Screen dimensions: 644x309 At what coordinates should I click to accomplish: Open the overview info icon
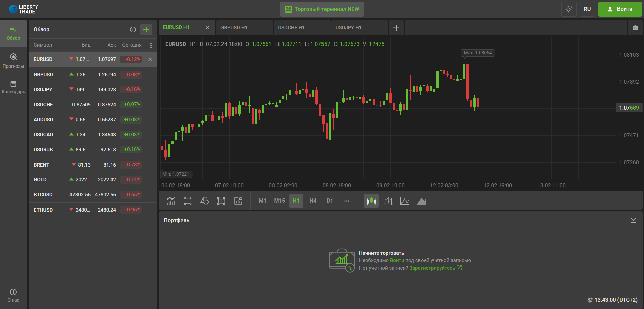(x=133, y=30)
